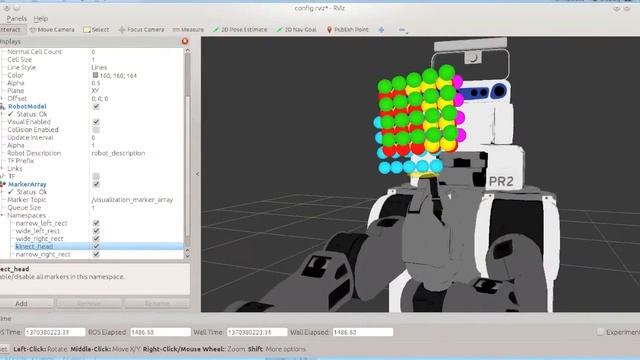
Task: Click the blue add-tool plus icon
Action: (x=381, y=30)
